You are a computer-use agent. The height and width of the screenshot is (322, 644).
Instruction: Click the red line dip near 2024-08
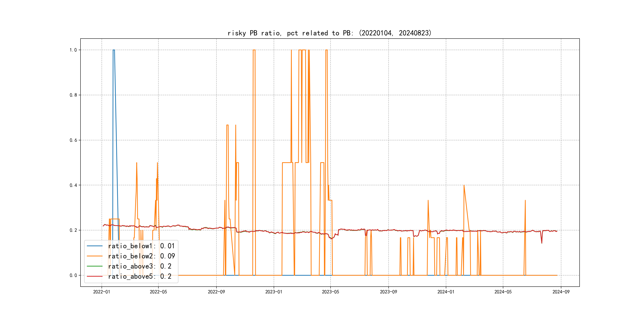click(542, 243)
